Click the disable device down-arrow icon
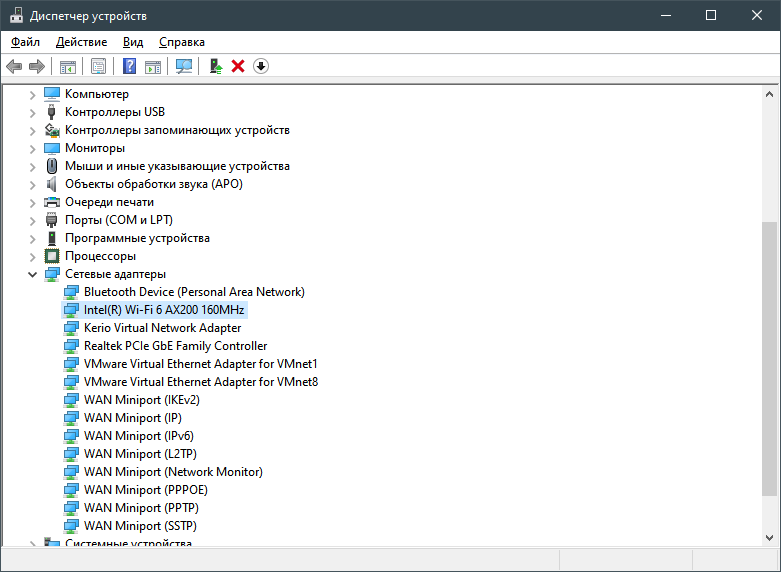The width and height of the screenshot is (781, 572). click(261, 66)
